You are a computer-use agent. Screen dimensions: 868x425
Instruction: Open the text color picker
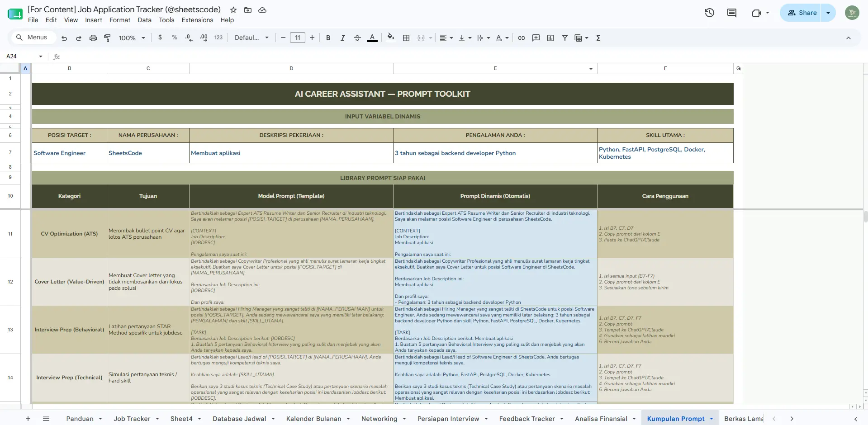click(372, 38)
